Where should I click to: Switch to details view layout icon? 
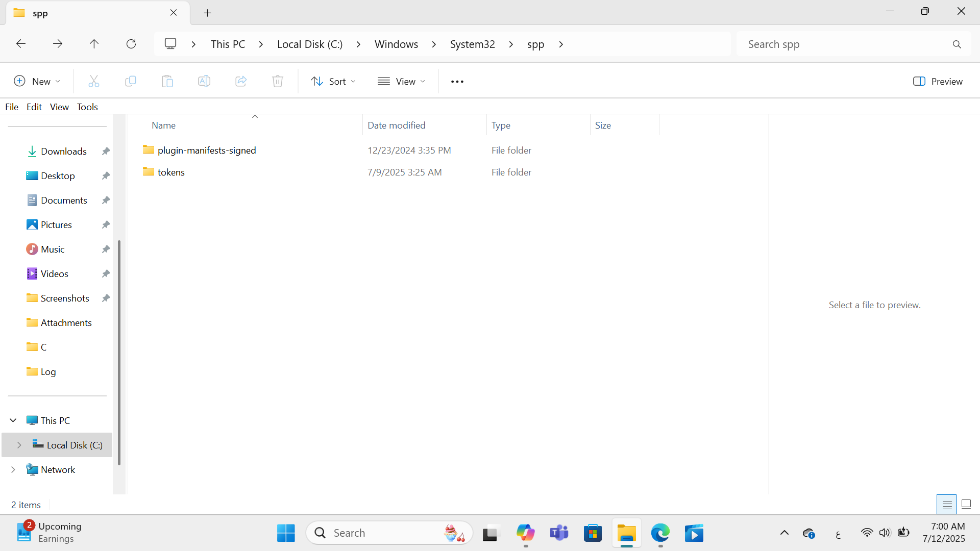947,505
